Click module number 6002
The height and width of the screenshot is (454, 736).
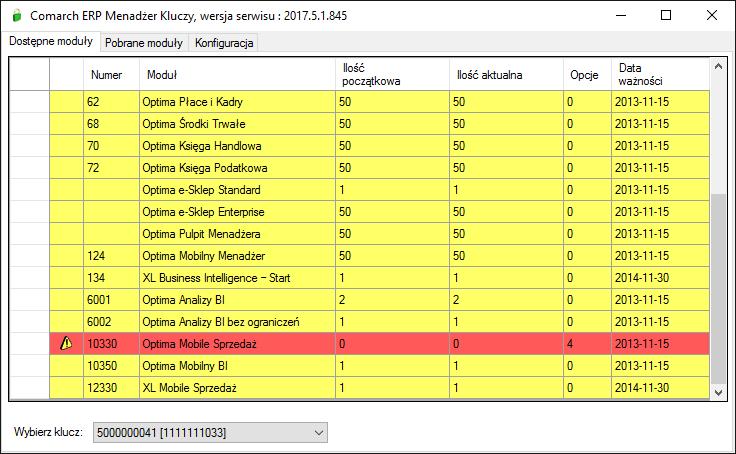click(x=111, y=322)
